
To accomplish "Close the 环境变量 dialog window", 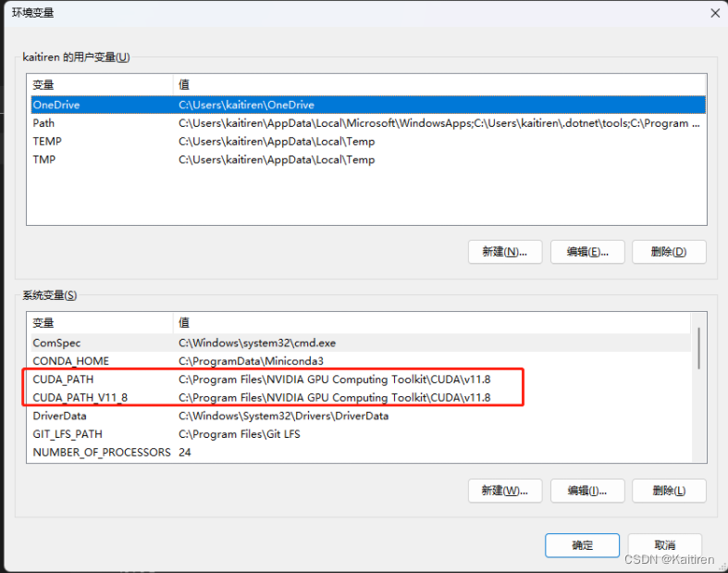I will coord(715,13).
